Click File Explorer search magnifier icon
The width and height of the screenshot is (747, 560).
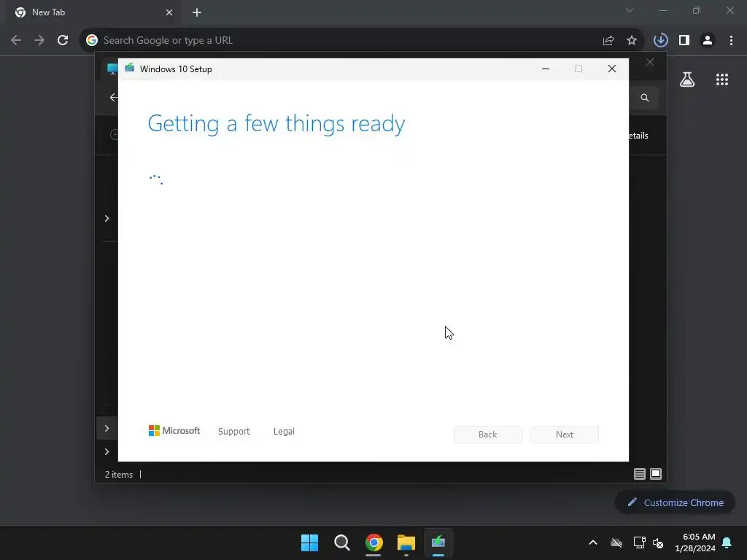point(645,98)
